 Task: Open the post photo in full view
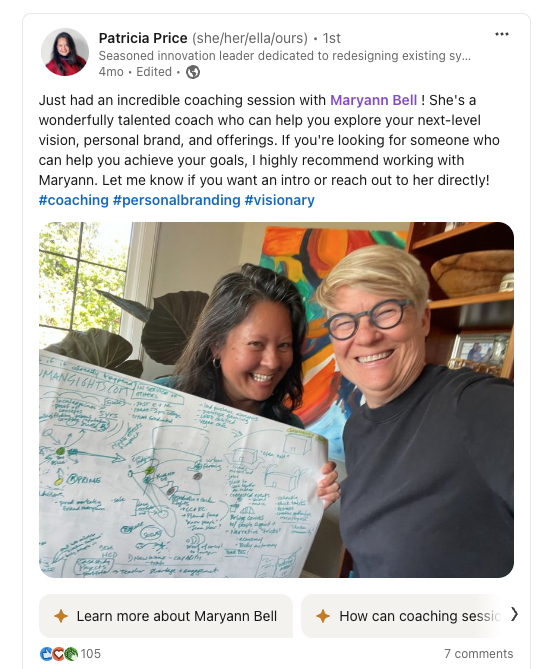coord(276,400)
